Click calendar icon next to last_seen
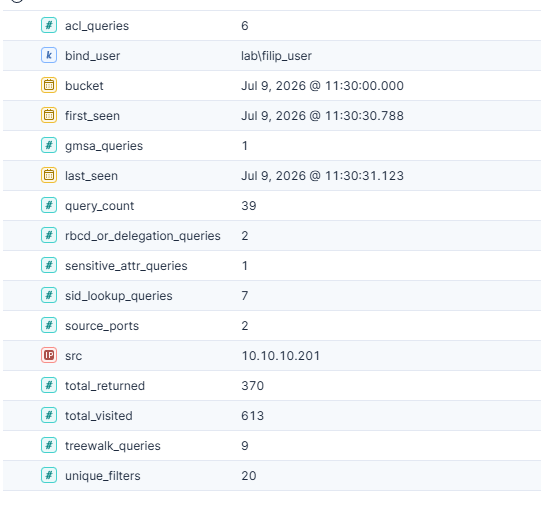Viewport: 541px width, 508px height. (49, 175)
